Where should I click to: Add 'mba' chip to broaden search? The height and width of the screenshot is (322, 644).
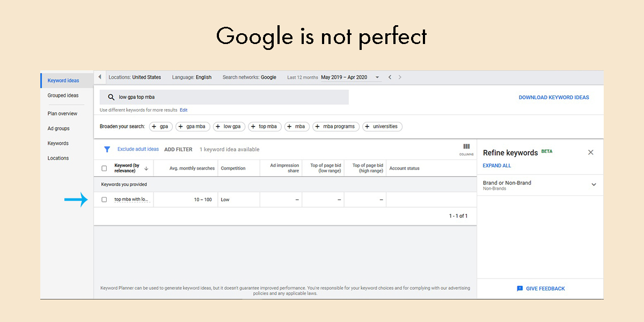point(297,127)
